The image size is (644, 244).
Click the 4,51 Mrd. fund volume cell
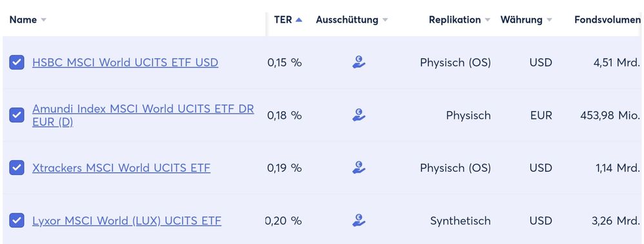point(616,63)
